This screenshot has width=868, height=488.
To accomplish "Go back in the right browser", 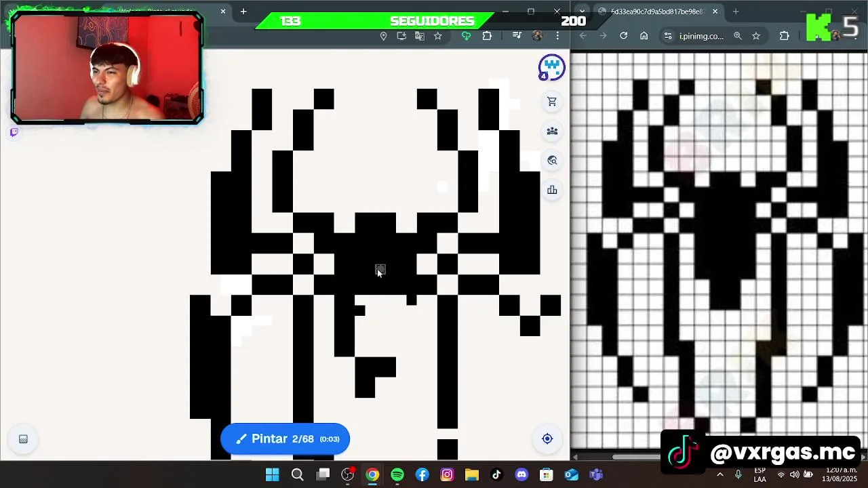I will [x=583, y=36].
